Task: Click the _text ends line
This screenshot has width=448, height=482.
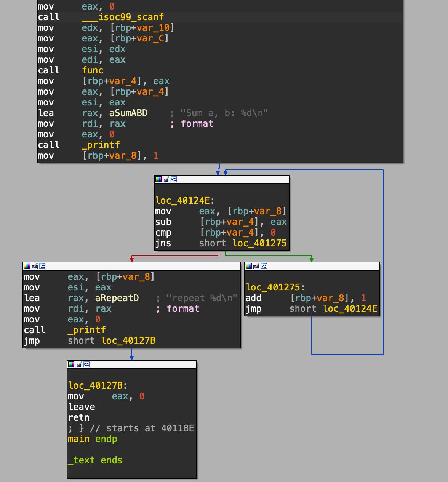Action: [x=95, y=460]
